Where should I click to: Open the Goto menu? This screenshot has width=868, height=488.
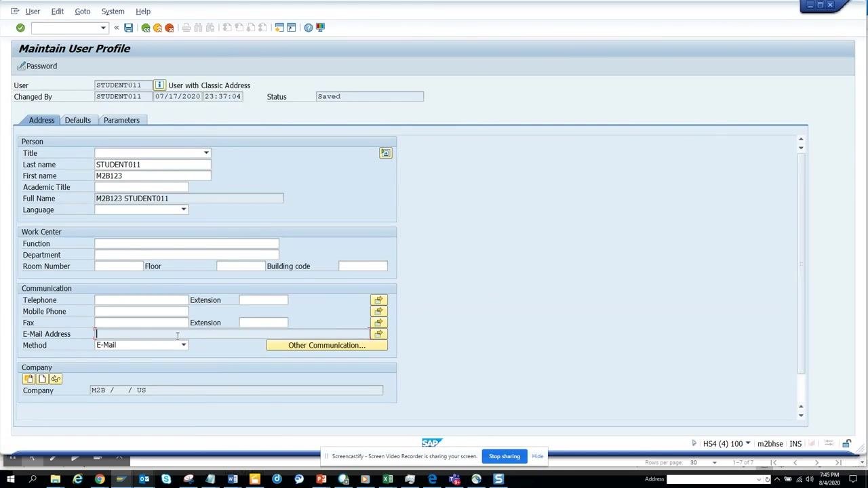(83, 12)
